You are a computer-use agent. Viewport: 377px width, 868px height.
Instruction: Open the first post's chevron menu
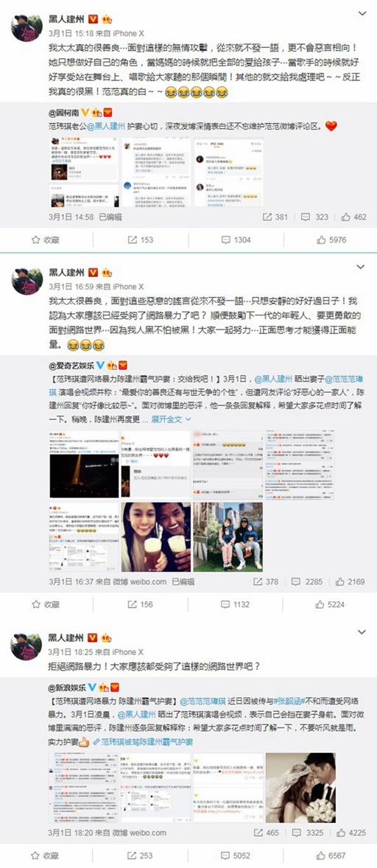pyautogui.click(x=362, y=13)
